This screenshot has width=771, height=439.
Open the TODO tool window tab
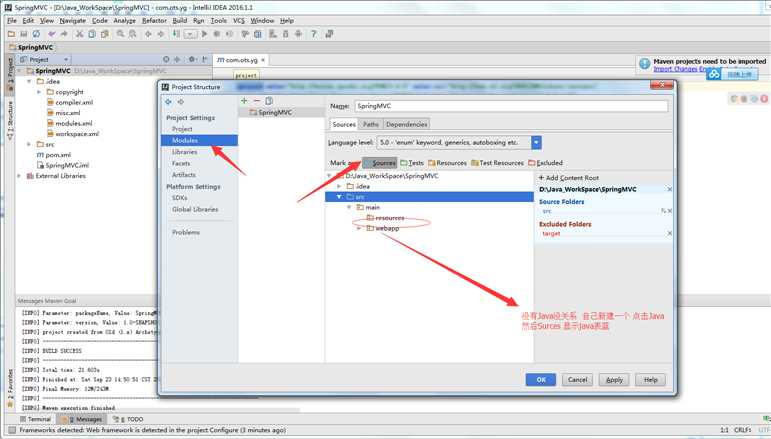pyautogui.click(x=128, y=419)
